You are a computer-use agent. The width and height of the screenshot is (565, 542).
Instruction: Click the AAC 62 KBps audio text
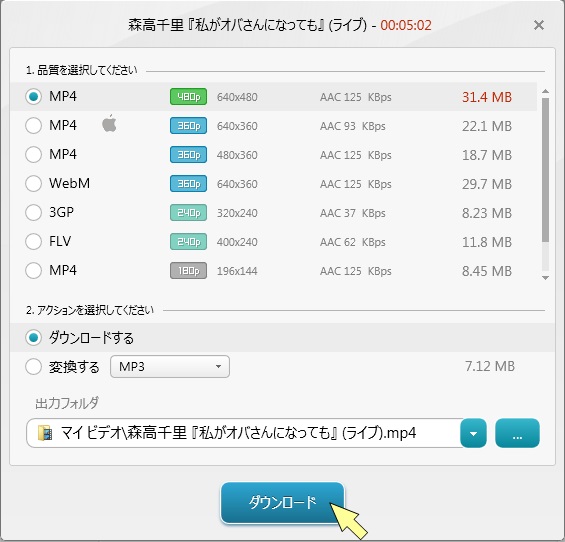[352, 242]
